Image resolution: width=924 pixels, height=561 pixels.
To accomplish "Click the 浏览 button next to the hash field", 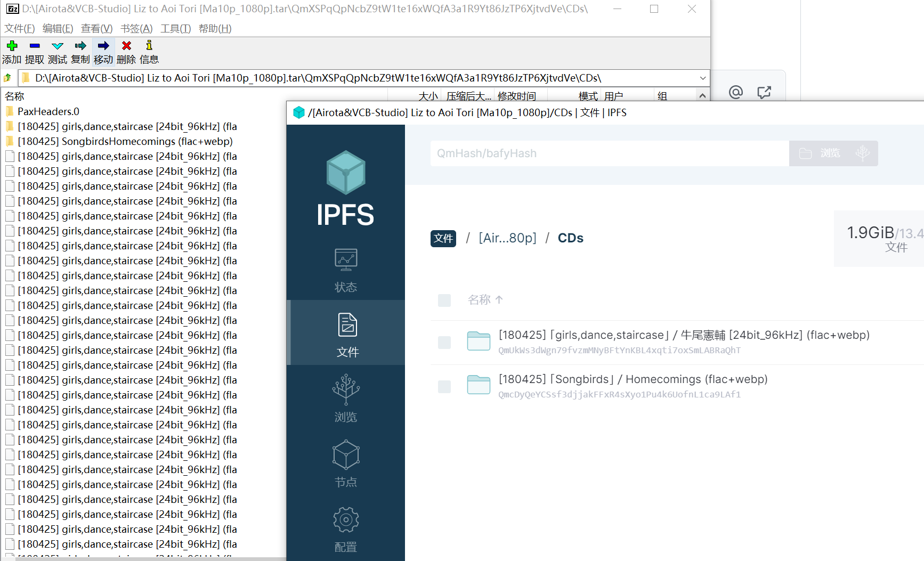I will click(830, 153).
